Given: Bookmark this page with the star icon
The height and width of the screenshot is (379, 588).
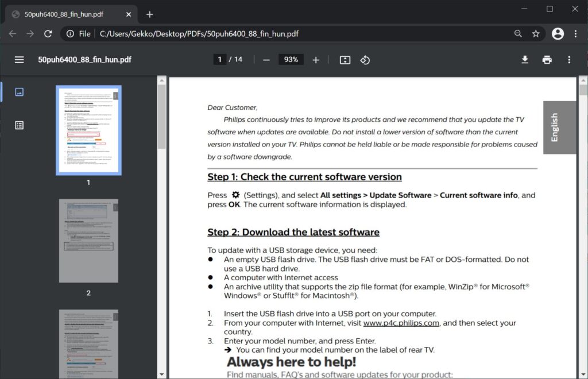Looking at the screenshot, I should [x=536, y=34].
